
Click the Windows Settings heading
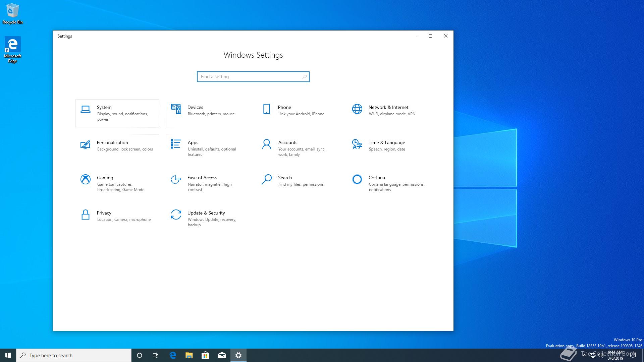click(x=253, y=55)
